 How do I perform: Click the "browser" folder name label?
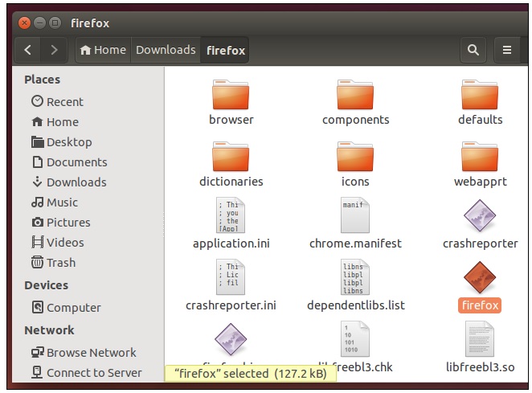tap(231, 120)
